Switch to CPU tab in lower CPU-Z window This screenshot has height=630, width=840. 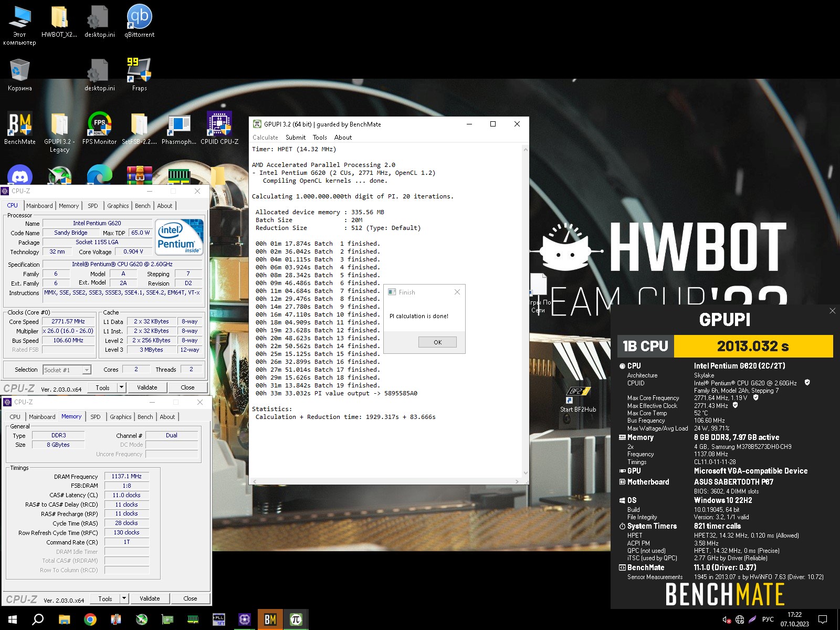point(15,417)
